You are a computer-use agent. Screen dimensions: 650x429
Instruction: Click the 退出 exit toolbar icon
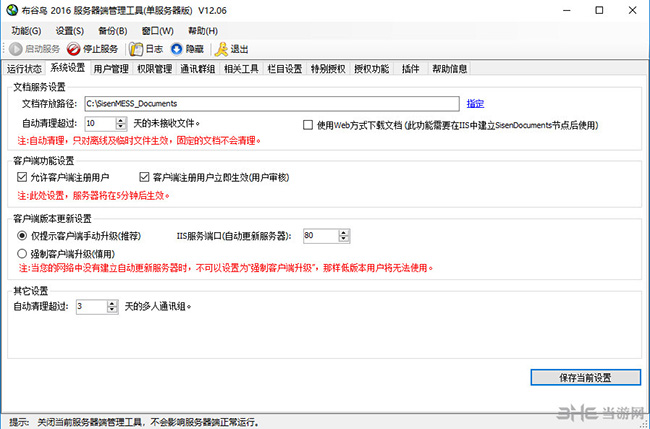[222, 49]
